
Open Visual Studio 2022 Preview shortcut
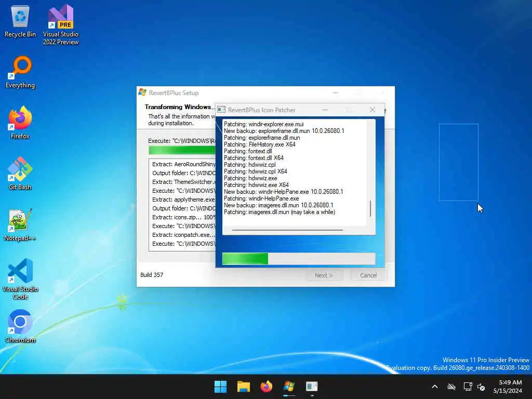point(60,24)
